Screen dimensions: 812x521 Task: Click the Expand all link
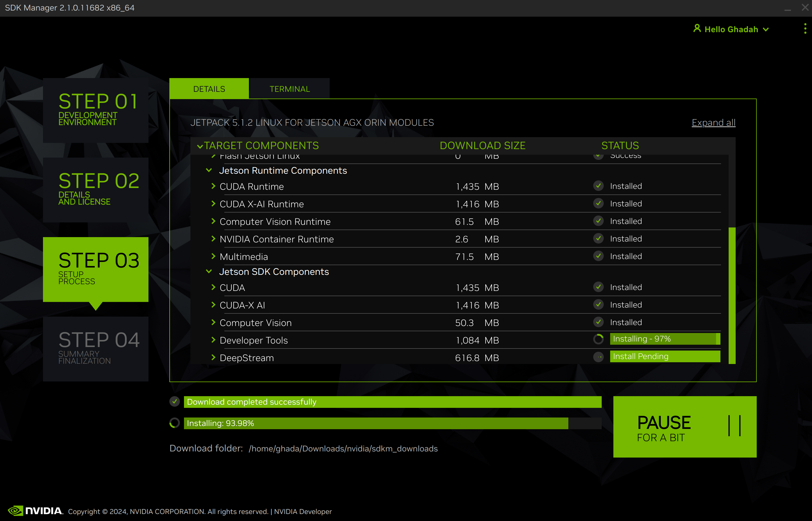pyautogui.click(x=713, y=123)
